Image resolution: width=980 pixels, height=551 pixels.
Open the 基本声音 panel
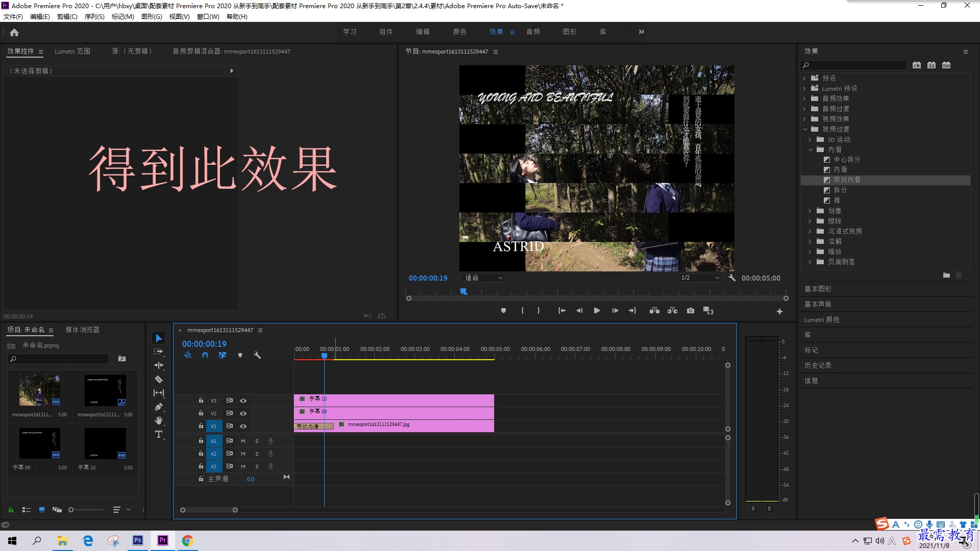[818, 304]
